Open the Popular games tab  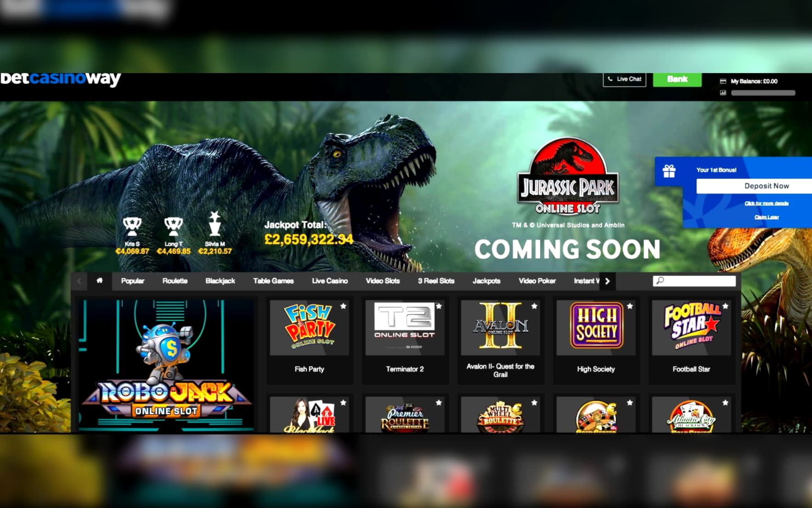[x=133, y=281]
